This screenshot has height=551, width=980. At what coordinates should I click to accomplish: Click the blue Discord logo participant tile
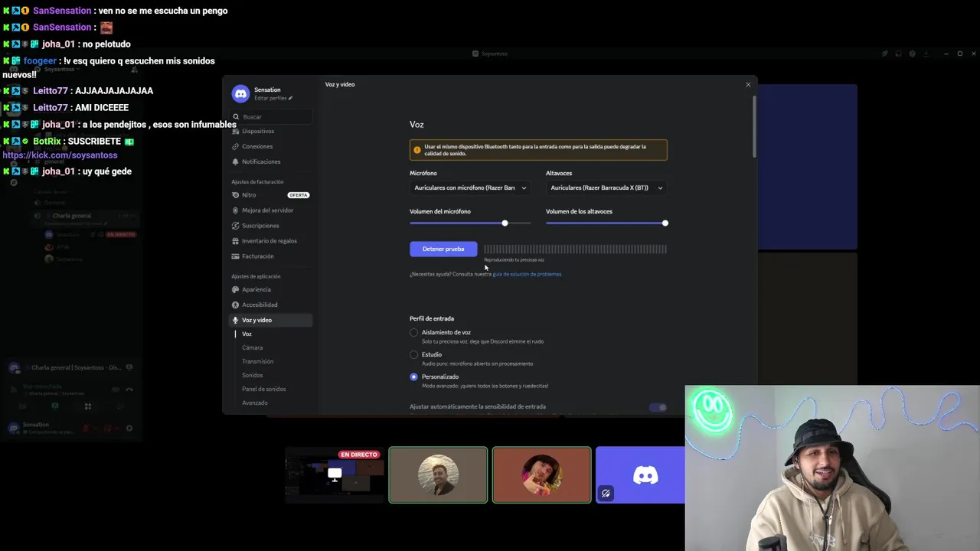[x=641, y=475]
